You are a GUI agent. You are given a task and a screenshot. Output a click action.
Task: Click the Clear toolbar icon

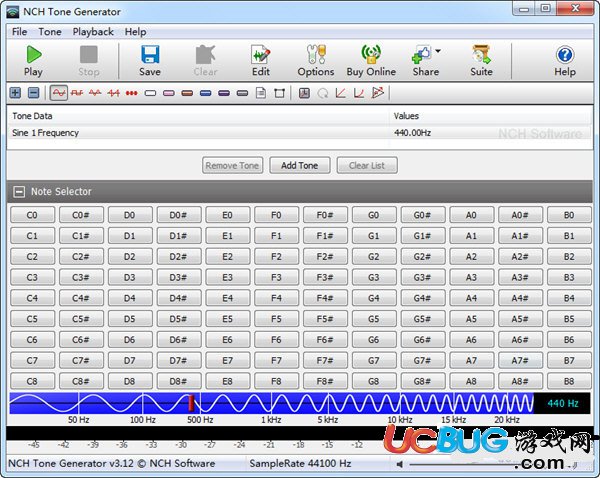pos(205,54)
